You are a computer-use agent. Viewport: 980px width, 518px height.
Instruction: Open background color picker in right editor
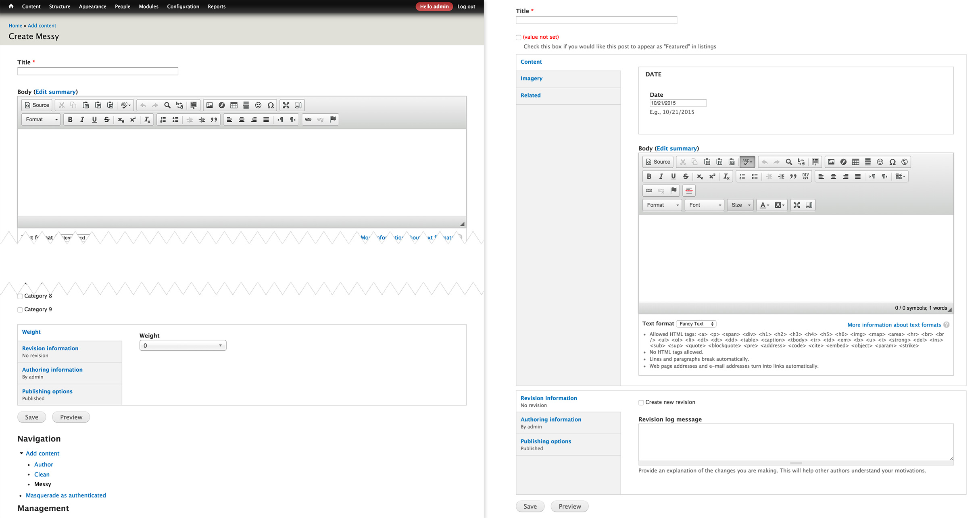tap(780, 205)
